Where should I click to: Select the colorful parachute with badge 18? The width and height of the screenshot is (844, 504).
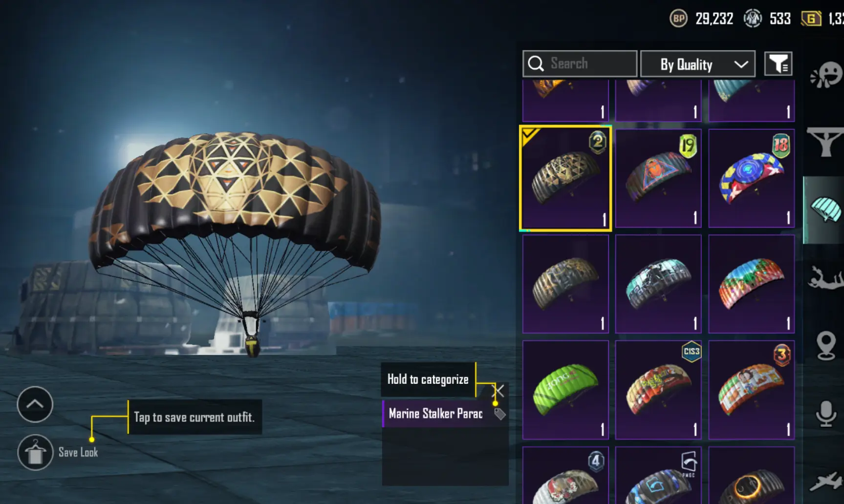752,178
